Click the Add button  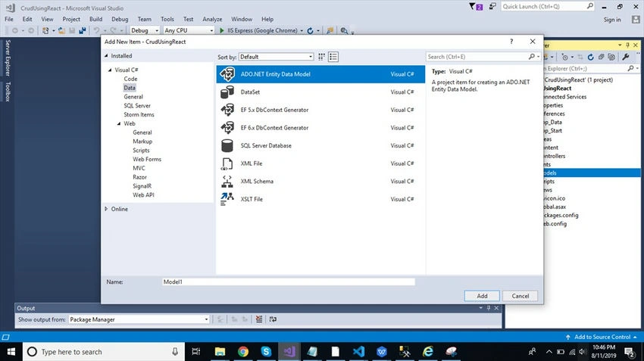coord(482,296)
